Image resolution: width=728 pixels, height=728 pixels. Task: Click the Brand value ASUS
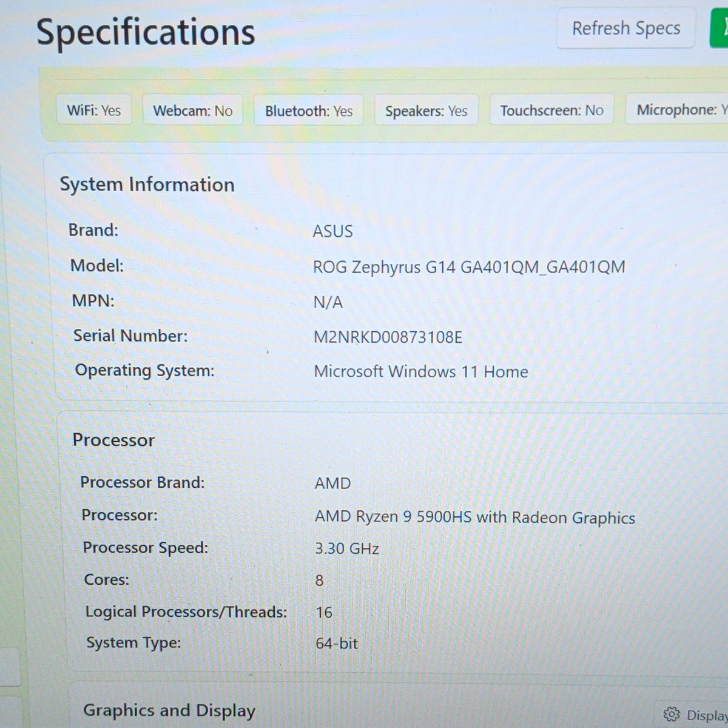332,231
